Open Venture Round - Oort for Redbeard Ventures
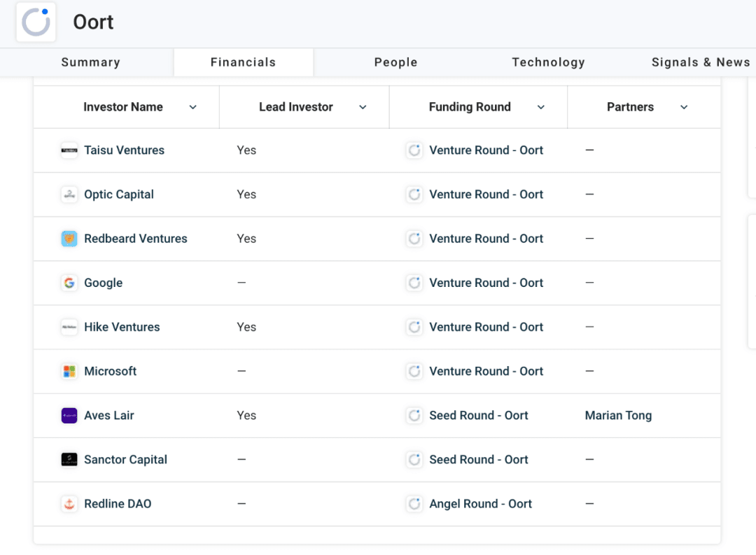756x555 pixels. click(x=486, y=239)
